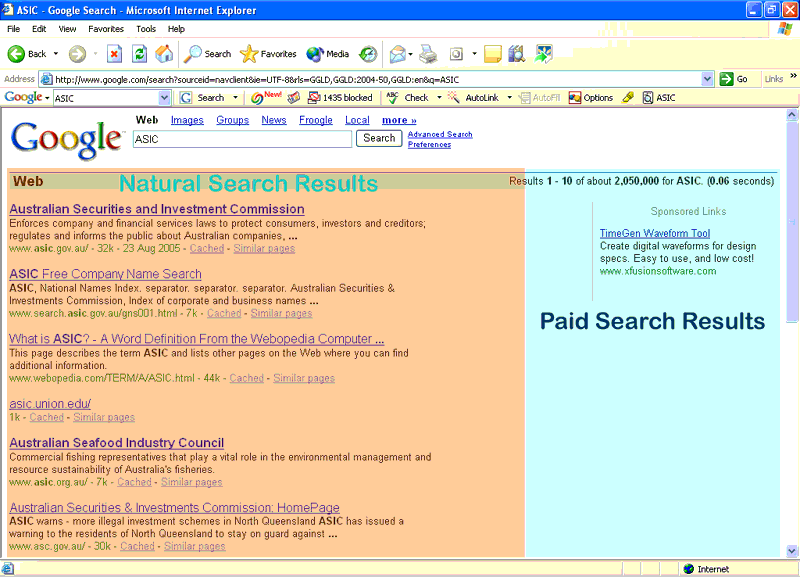
Task: Switch to Froogle tab
Action: (315, 120)
